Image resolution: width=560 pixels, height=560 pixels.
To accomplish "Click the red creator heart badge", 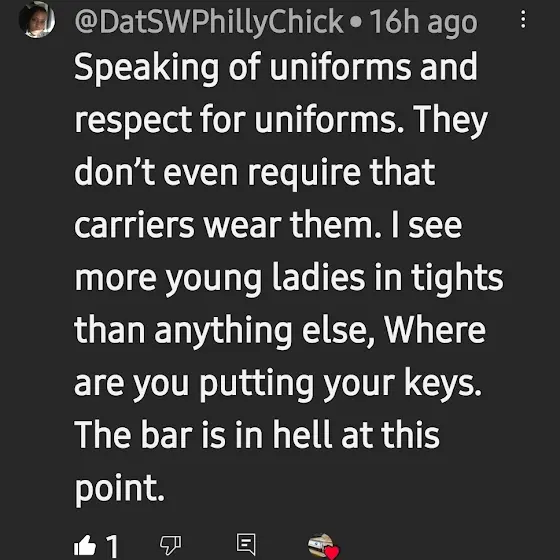I will [332, 552].
